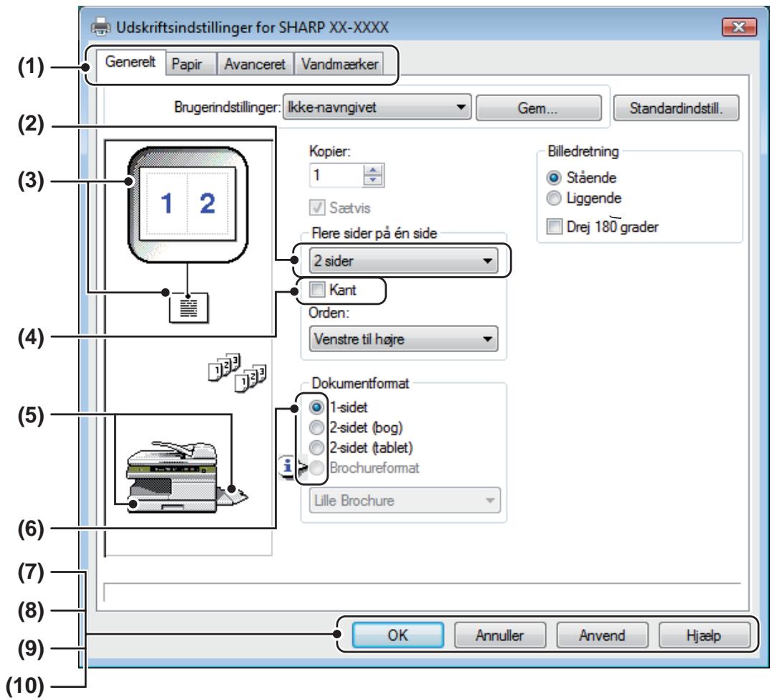Click the collated copies stack icon
Image resolution: width=772 pixels, height=700 pixels.
click(x=237, y=373)
